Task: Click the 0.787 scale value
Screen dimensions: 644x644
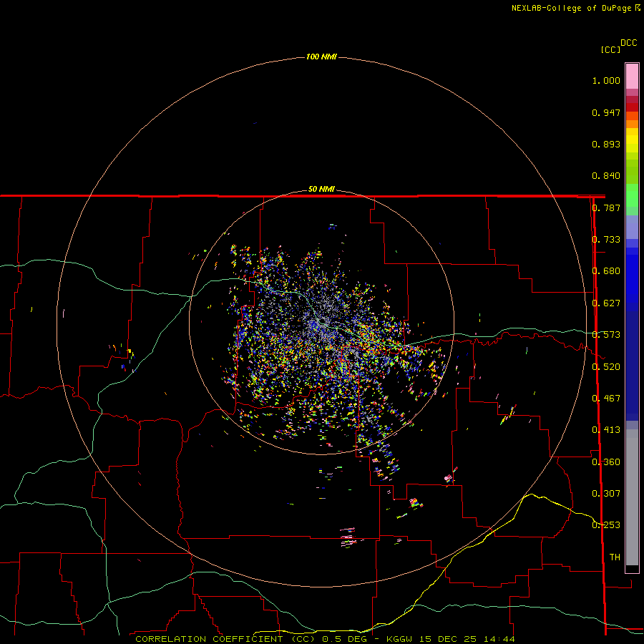Action: click(x=606, y=208)
